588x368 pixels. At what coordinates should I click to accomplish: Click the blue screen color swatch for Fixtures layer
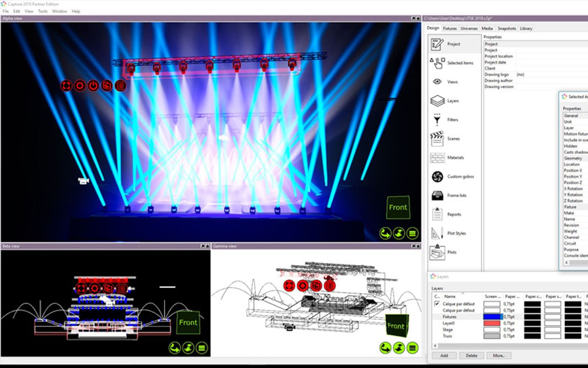coord(492,316)
